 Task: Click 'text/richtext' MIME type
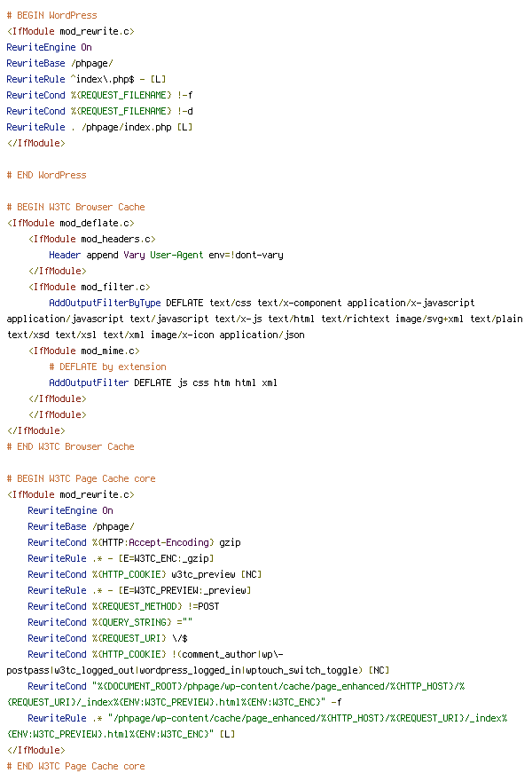pos(356,319)
